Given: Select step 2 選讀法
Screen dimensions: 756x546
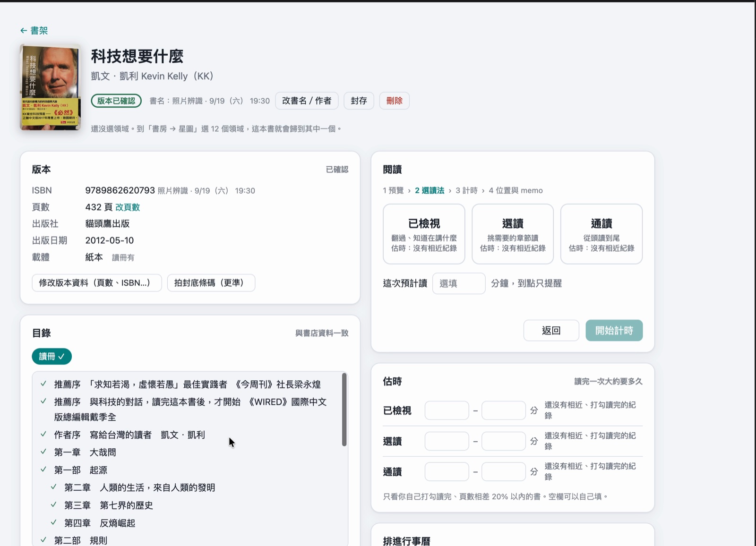Looking at the screenshot, I should pos(430,190).
